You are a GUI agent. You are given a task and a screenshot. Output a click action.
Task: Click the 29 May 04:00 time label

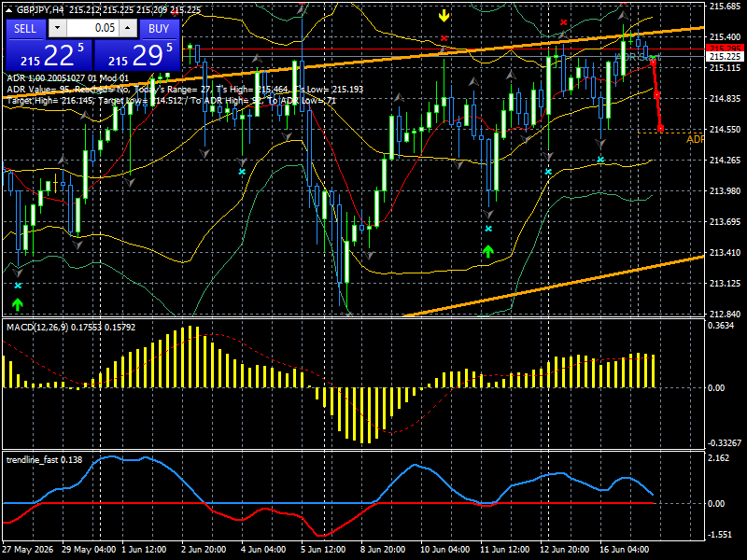pyautogui.click(x=89, y=550)
